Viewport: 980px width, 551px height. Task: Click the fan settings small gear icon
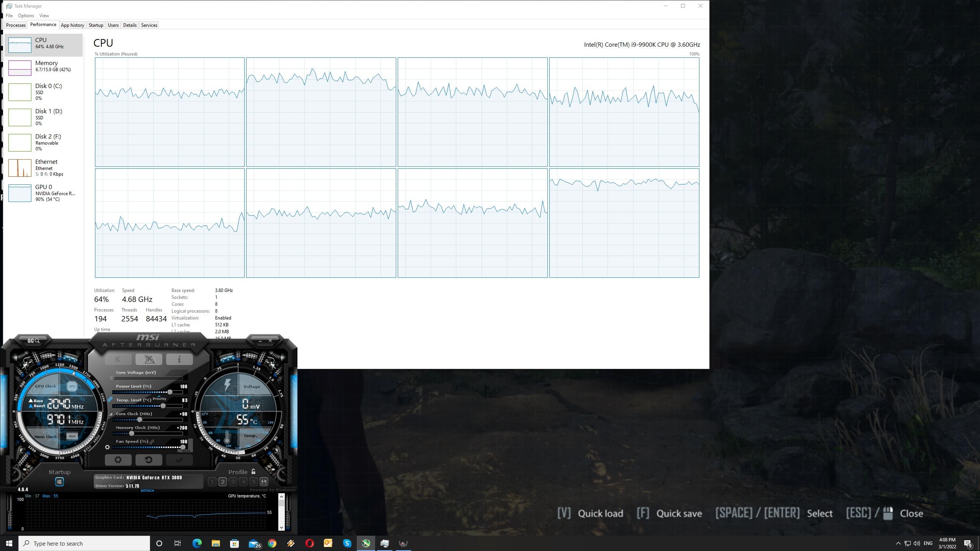click(x=108, y=447)
